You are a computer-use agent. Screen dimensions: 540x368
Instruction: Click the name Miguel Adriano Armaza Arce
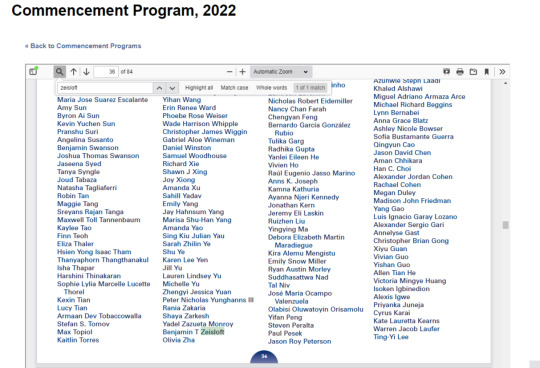coord(419,96)
